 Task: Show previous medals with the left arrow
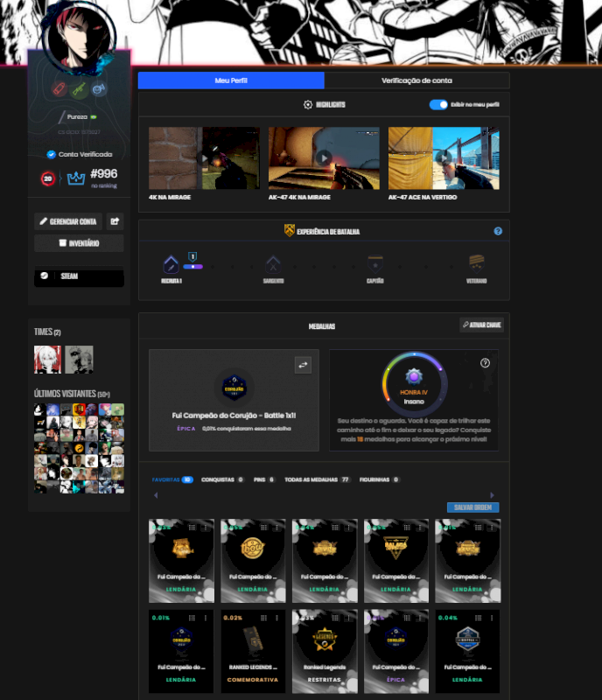coord(156,495)
